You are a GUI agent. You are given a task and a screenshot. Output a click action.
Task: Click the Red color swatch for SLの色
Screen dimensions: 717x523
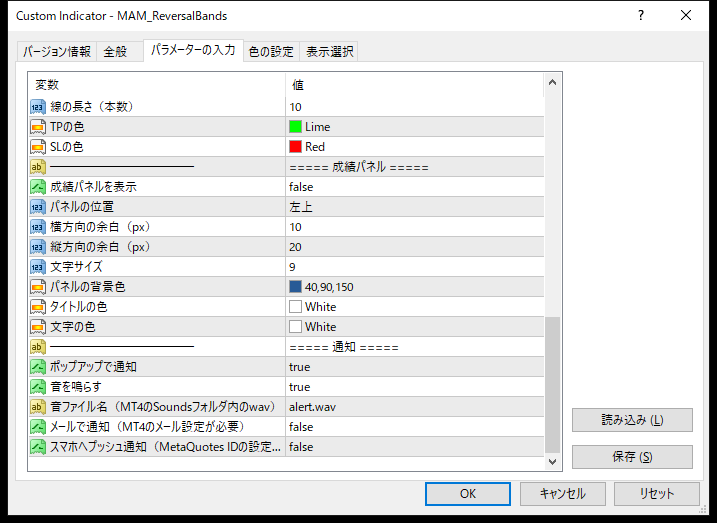[295, 147]
